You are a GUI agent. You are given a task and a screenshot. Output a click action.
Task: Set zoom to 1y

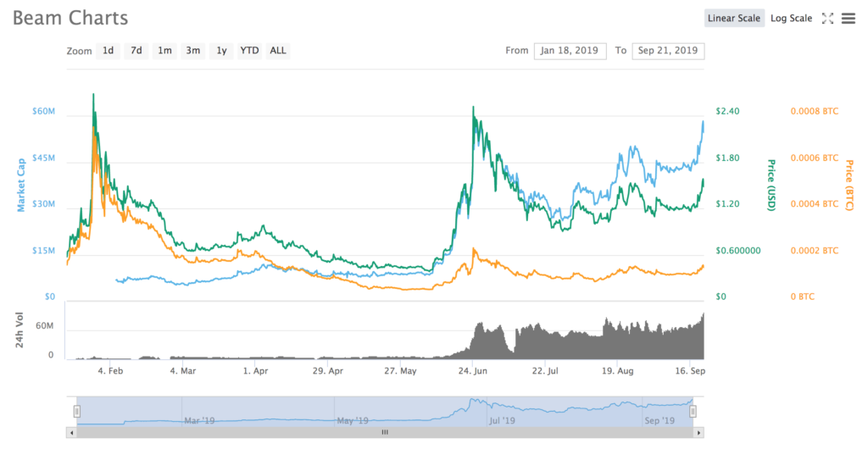click(x=221, y=50)
